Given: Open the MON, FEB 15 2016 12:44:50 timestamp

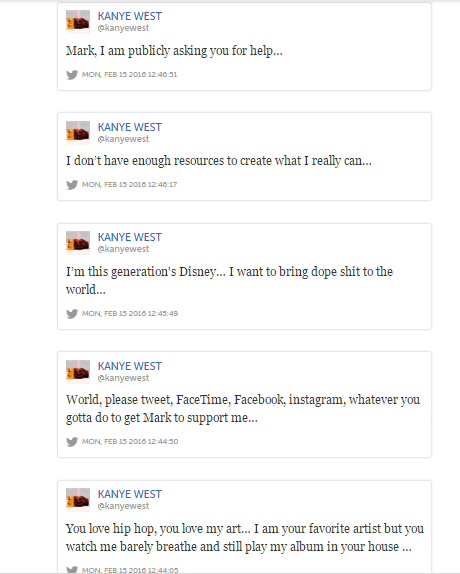Looking at the screenshot, I should click(130, 442).
